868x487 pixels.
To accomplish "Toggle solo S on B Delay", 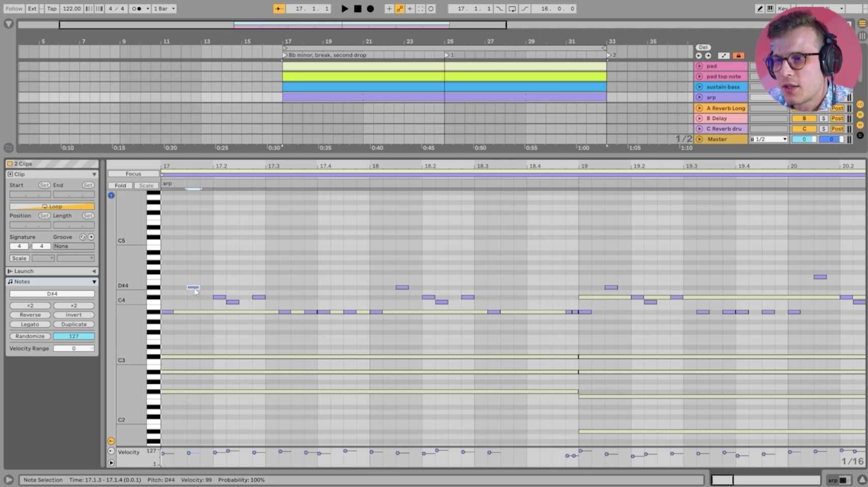I will click(x=823, y=119).
